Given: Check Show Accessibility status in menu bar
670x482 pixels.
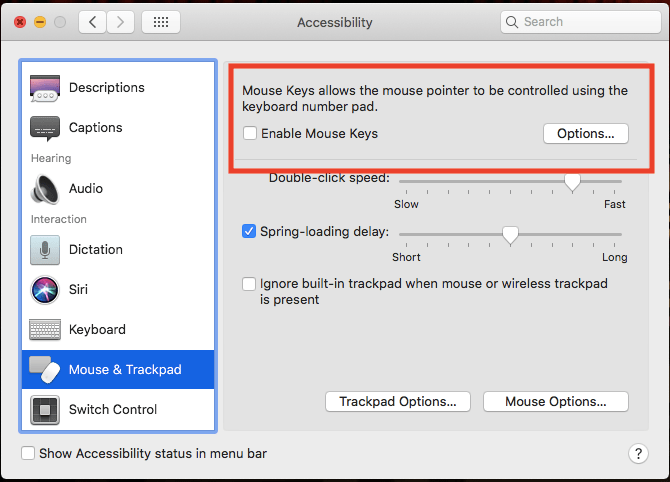Looking at the screenshot, I should [x=28, y=453].
